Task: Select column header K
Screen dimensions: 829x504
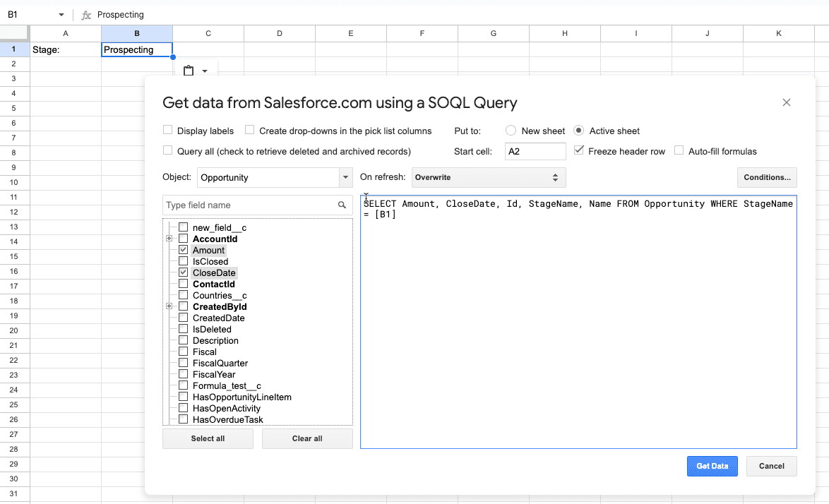Action: click(x=778, y=33)
